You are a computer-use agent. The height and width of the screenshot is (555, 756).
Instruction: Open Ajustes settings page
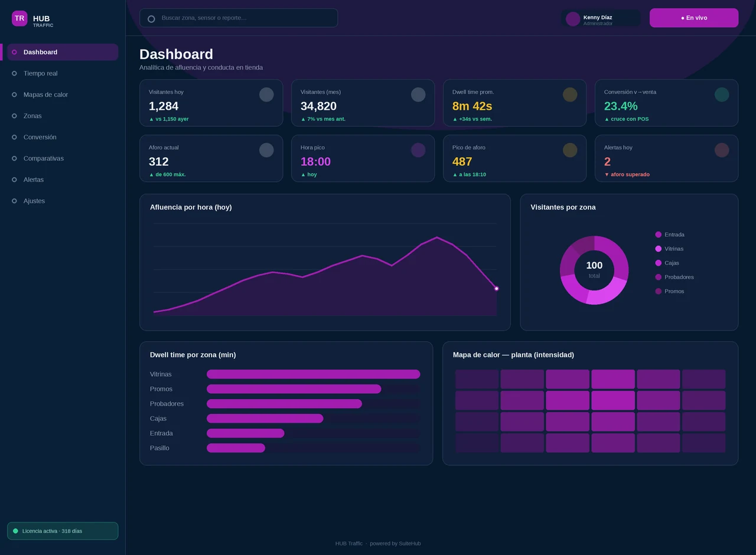tap(63, 201)
